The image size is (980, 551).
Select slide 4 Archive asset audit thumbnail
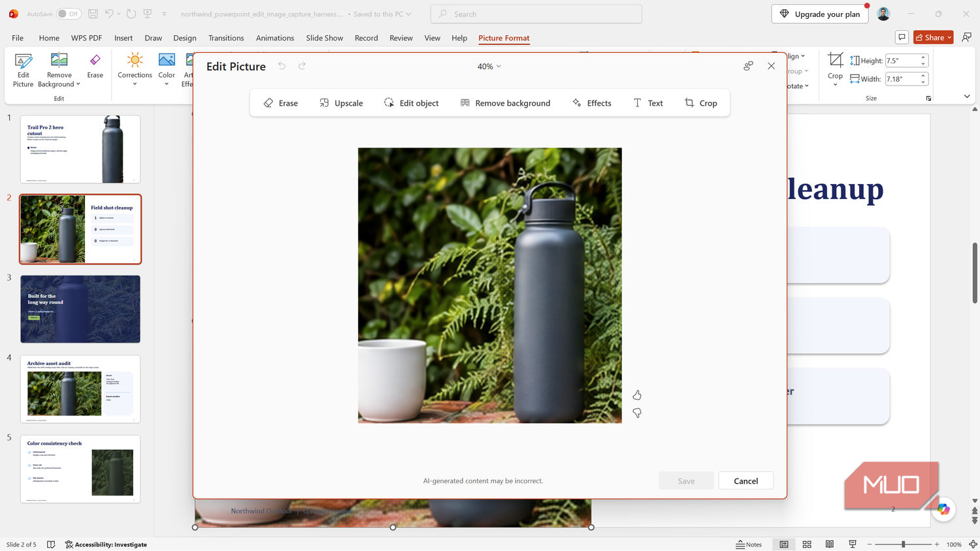pos(80,389)
